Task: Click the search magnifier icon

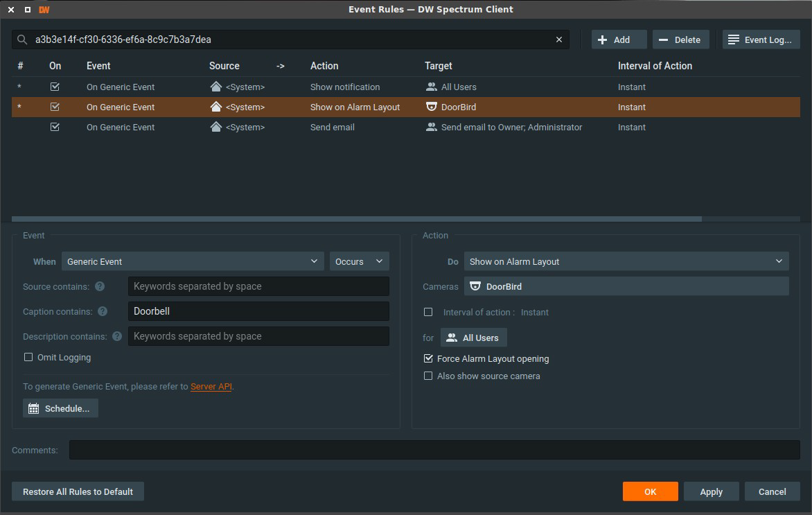Action: click(21, 40)
